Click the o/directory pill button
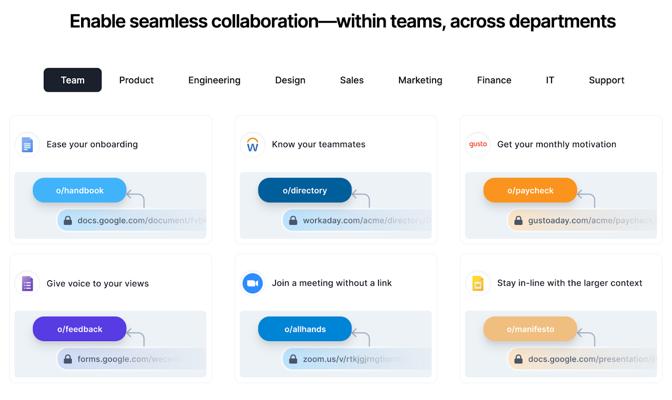Viewport: 672px width, 400px height. pos(305,190)
